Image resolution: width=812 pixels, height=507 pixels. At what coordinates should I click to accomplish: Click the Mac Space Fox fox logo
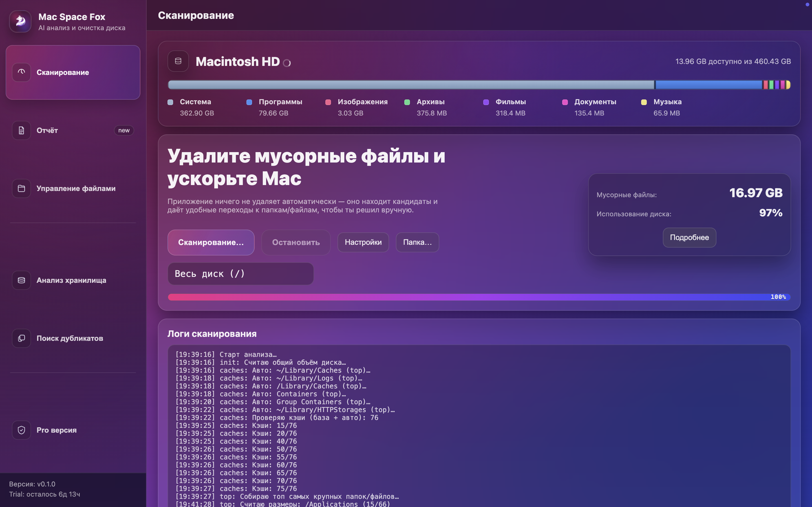point(20,21)
